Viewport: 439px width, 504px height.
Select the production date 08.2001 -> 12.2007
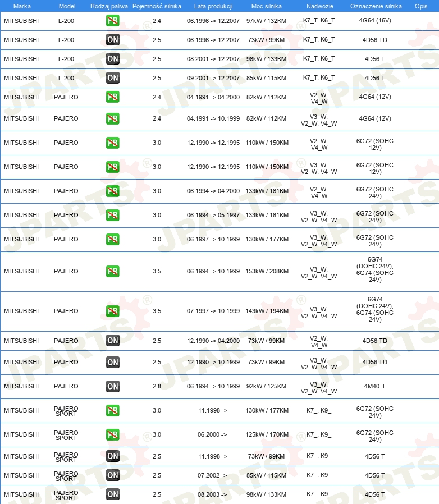click(x=213, y=59)
